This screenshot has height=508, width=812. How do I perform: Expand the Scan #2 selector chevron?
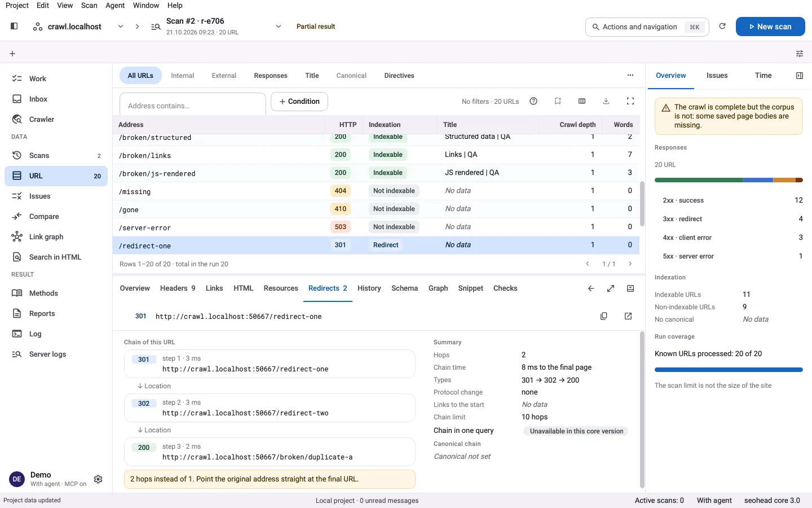pyautogui.click(x=279, y=27)
